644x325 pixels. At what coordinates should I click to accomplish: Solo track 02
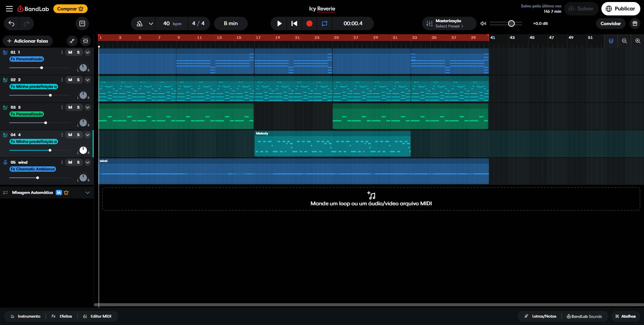[x=78, y=80]
